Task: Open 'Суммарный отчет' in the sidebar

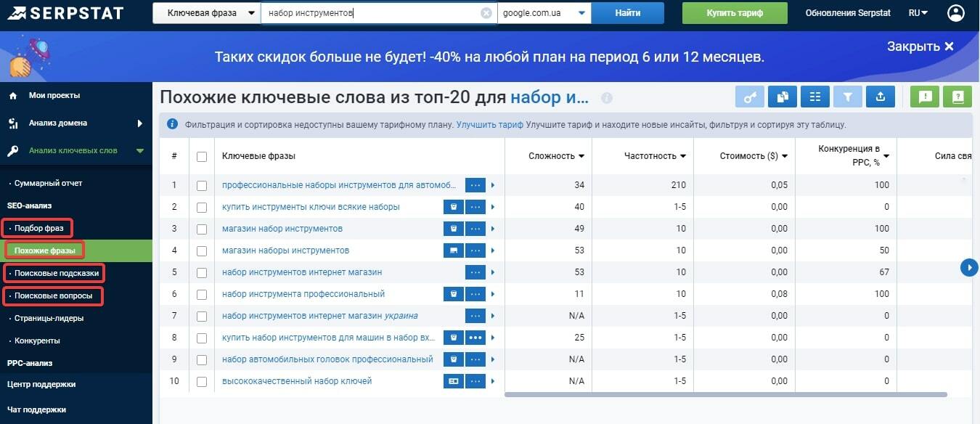Action: [x=48, y=184]
